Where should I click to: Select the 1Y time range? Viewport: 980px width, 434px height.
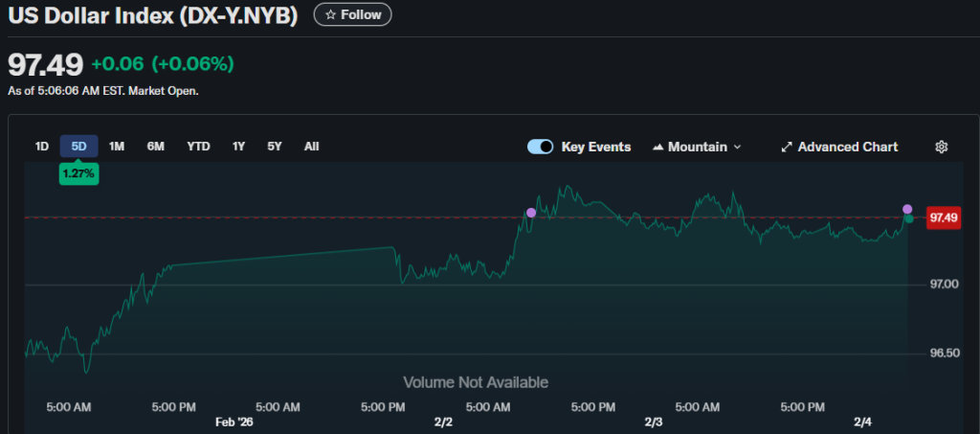(x=238, y=147)
